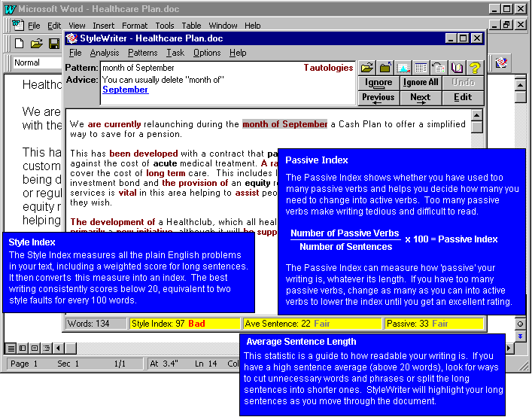Screen dimensions: 532x417
Task: Open StyleWriter Patterns menu
Action: coord(142,53)
